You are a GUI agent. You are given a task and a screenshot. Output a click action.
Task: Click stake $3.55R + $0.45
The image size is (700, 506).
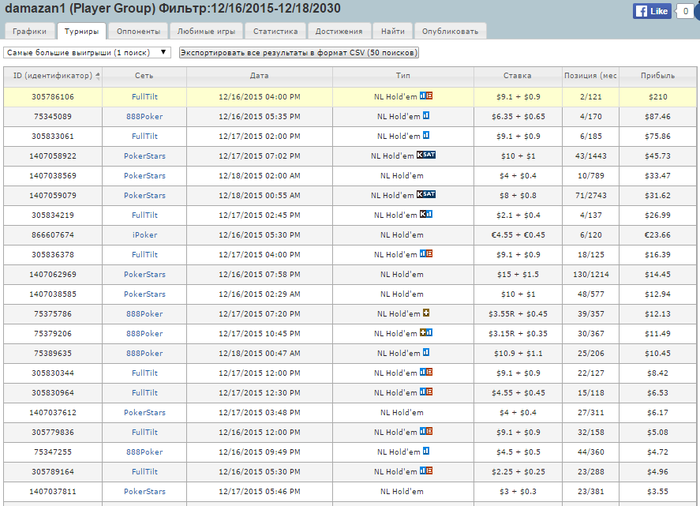[518, 314]
